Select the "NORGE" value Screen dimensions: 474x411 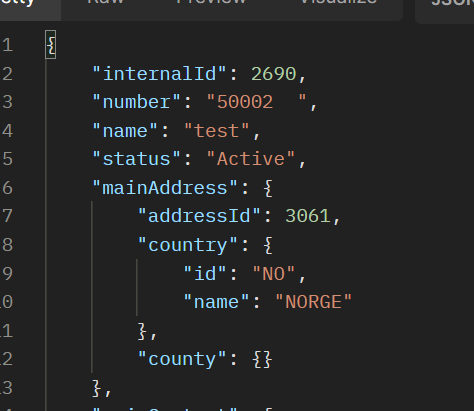tap(313, 302)
